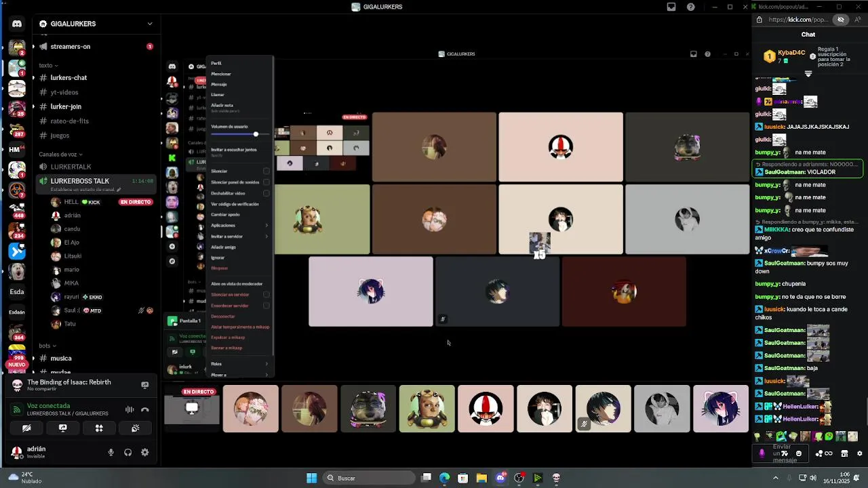
Task: Open the emote picker in Kick chat
Action: click(798, 453)
